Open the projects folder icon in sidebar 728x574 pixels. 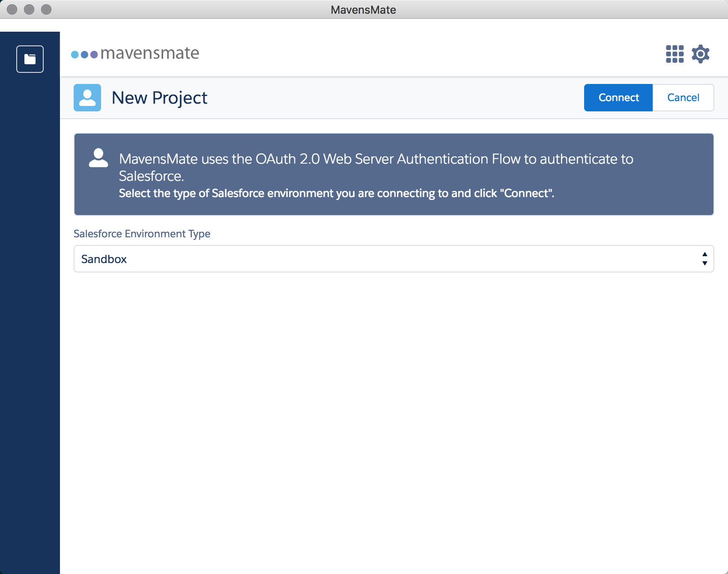point(30,59)
